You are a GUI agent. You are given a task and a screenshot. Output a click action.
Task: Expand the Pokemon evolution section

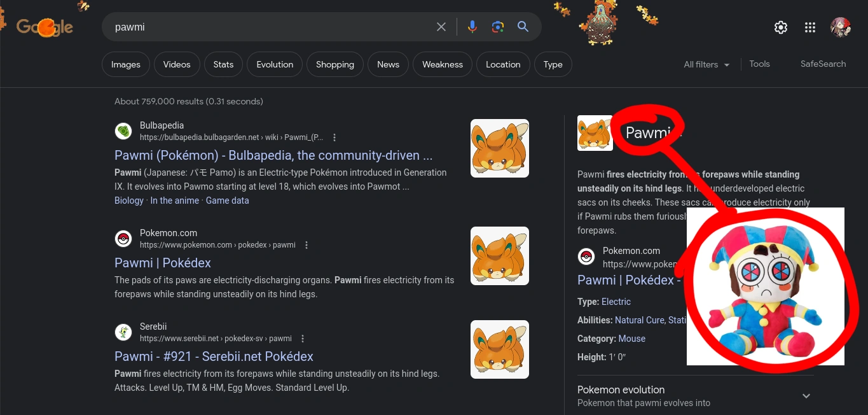coord(806,395)
